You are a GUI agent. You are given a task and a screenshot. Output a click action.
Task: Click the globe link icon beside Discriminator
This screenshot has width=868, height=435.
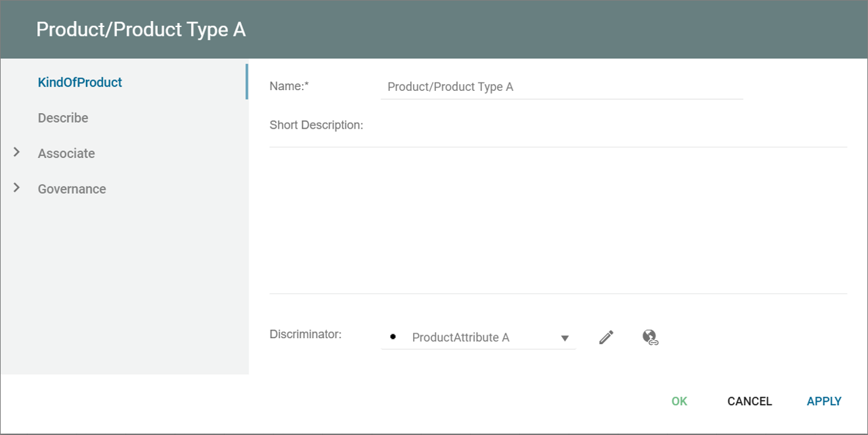(x=650, y=337)
